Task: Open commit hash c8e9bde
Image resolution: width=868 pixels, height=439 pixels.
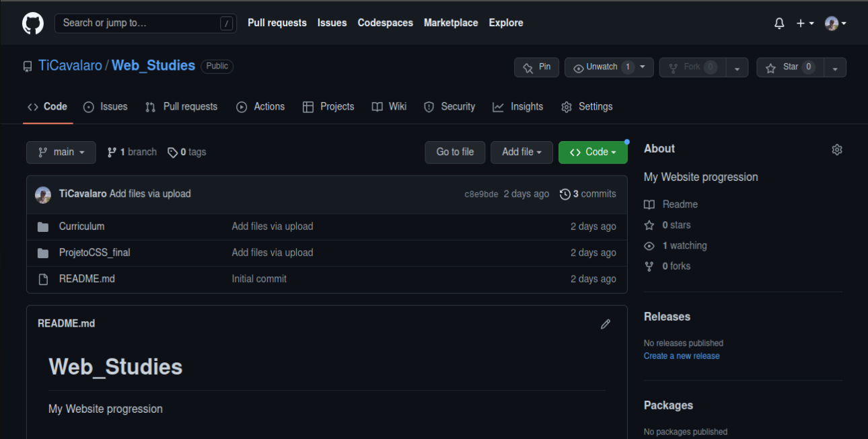Action: point(481,194)
